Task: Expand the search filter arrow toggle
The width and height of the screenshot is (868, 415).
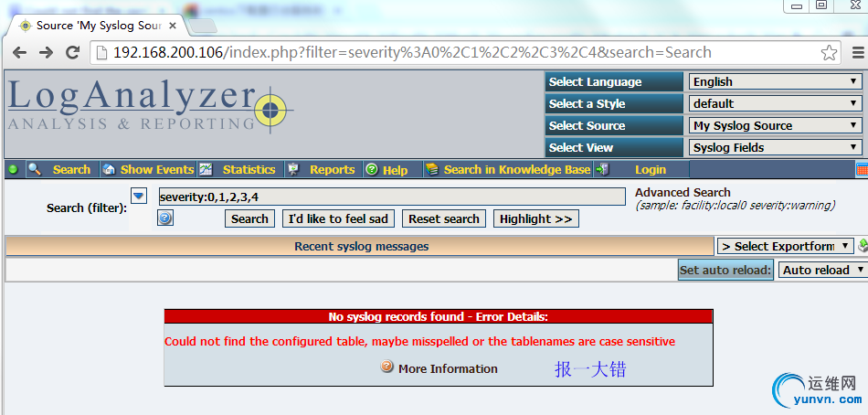Action: pos(138,196)
